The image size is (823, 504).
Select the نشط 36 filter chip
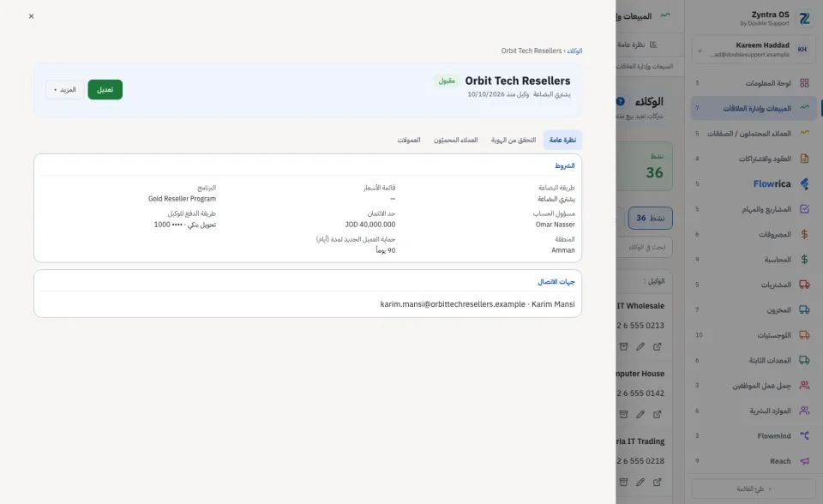[651, 218]
